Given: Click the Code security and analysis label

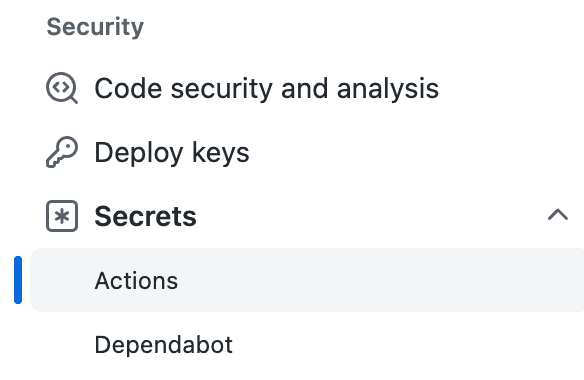Looking at the screenshot, I should tap(267, 89).
